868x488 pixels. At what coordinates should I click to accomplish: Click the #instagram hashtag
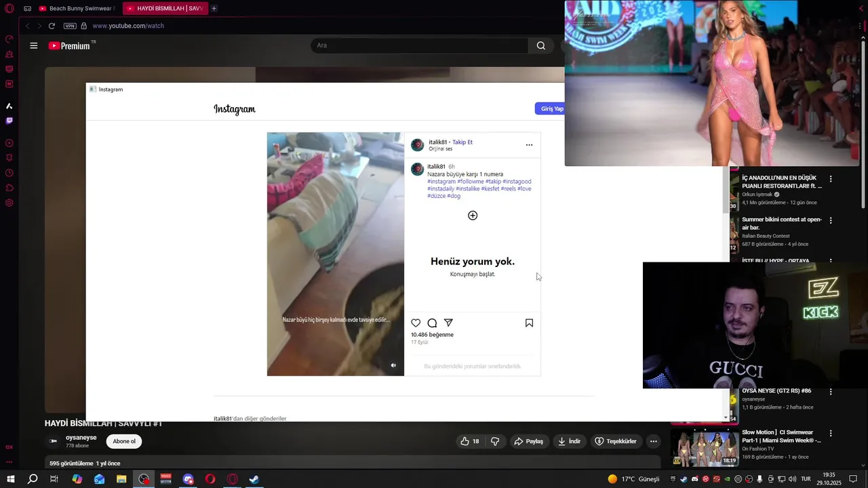tap(441, 182)
